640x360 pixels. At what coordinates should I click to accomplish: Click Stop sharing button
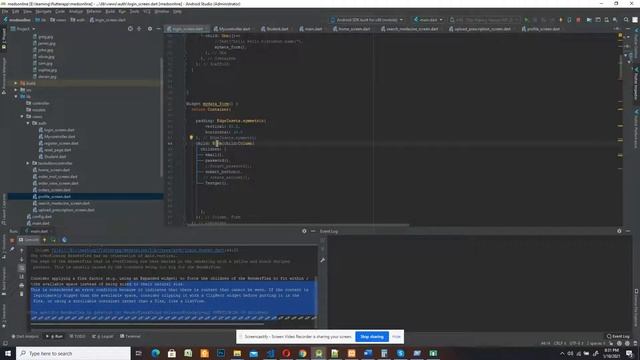coord(372,337)
